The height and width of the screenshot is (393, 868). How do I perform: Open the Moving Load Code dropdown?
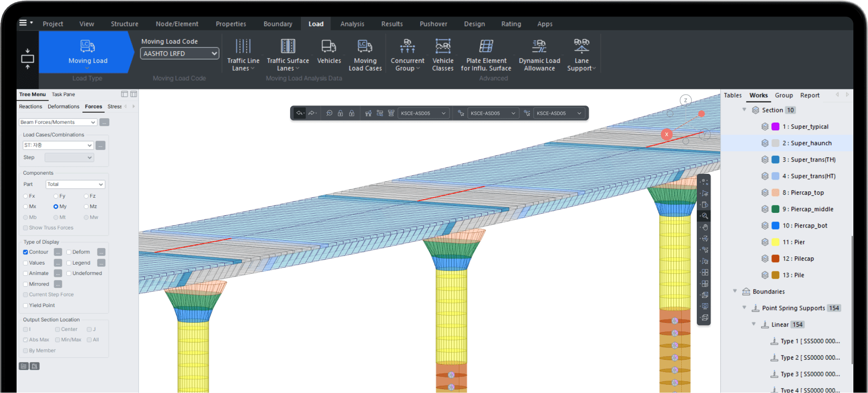[179, 54]
